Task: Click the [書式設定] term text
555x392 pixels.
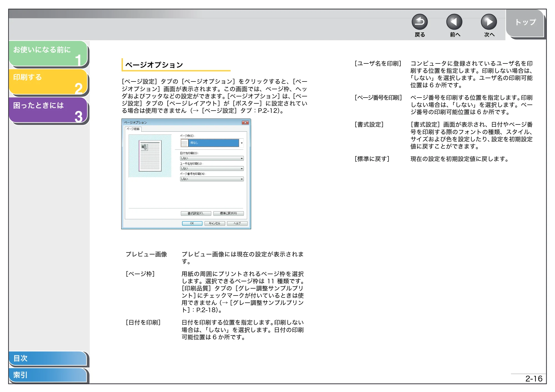Action: (x=369, y=125)
